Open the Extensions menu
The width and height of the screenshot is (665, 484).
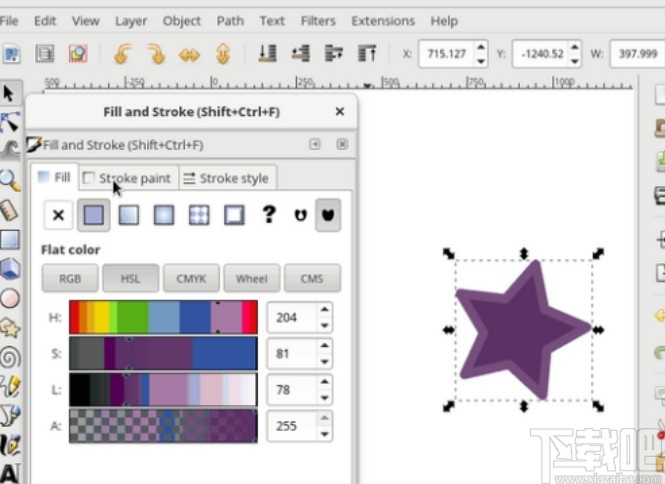click(383, 21)
